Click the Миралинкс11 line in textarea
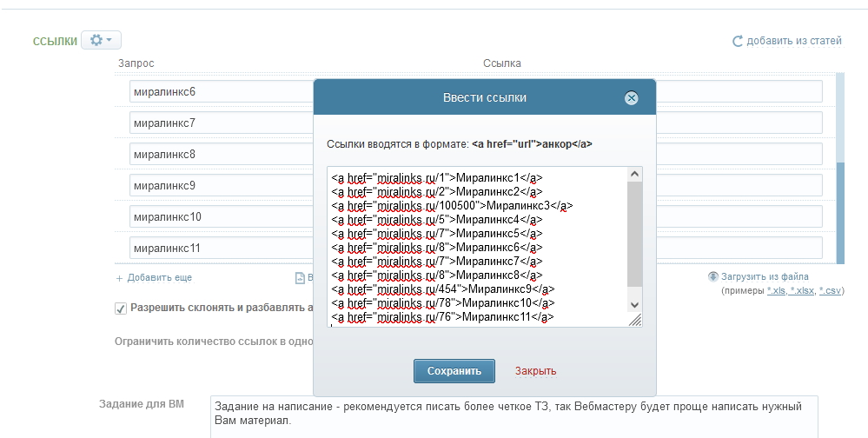The width and height of the screenshot is (868, 438). coord(443,317)
